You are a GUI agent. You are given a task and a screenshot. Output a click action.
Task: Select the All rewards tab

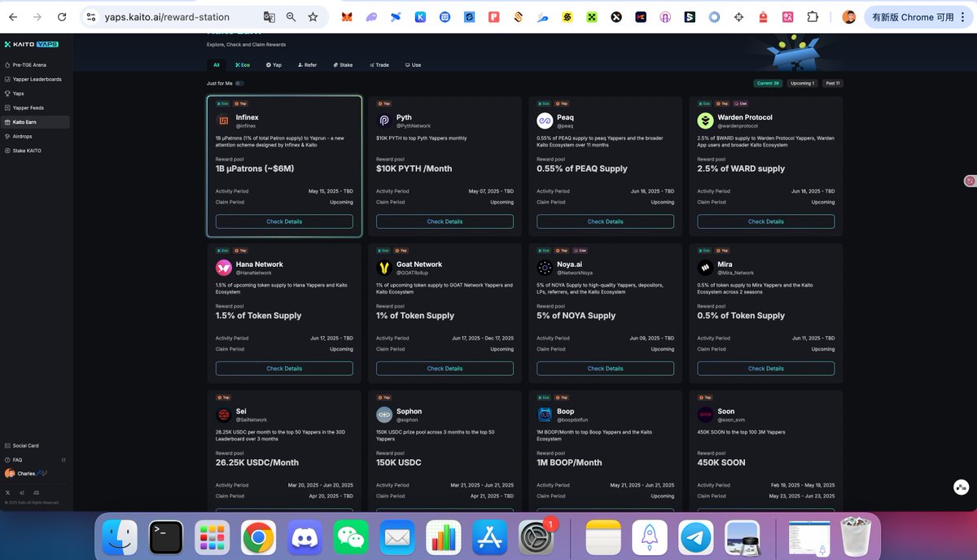[x=217, y=64]
